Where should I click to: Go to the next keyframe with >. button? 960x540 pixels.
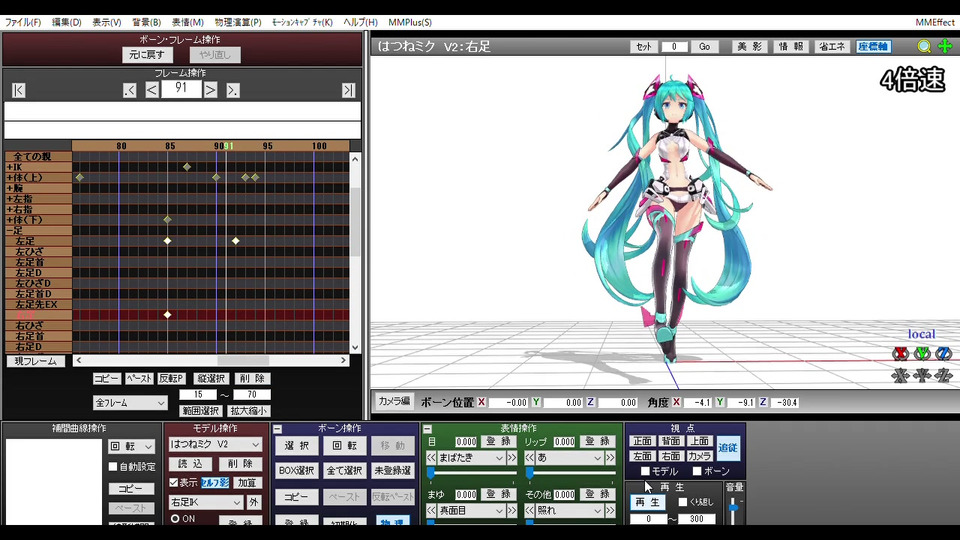233,90
